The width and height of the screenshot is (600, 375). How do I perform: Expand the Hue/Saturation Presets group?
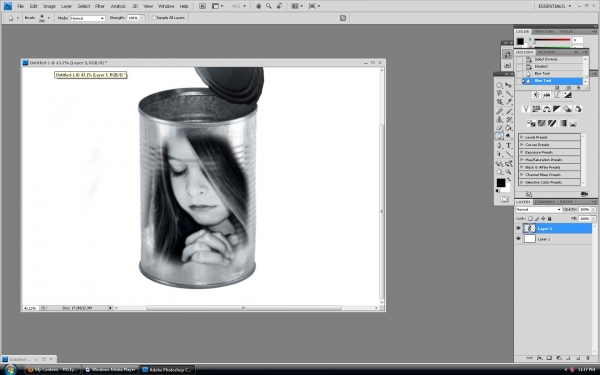(522, 160)
